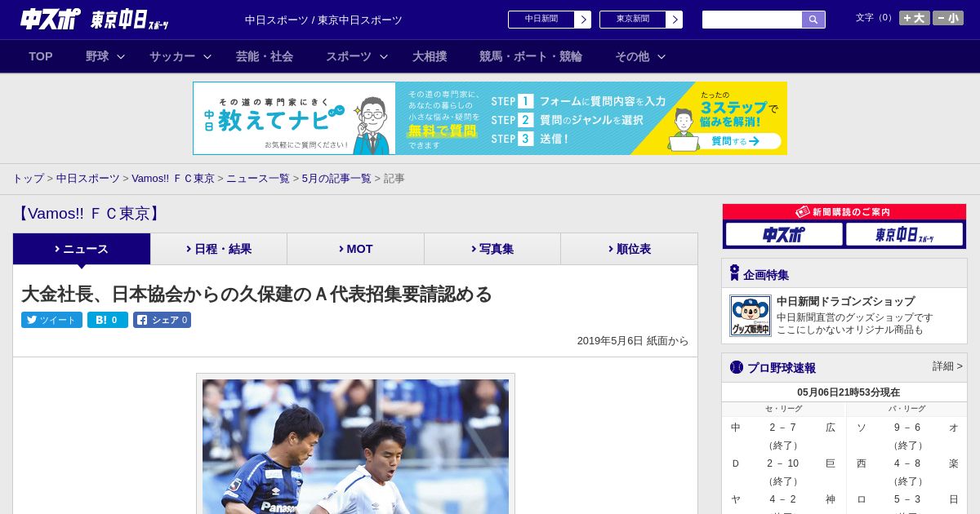Open 中日新聞ドラゴンズショップ link
Image resolution: width=980 pixels, height=514 pixels.
[845, 301]
